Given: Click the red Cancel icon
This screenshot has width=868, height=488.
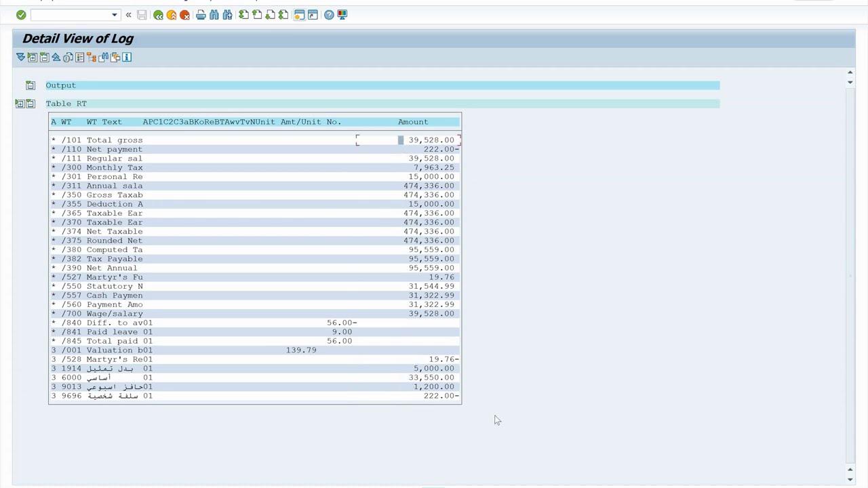Looking at the screenshot, I should coord(184,15).
